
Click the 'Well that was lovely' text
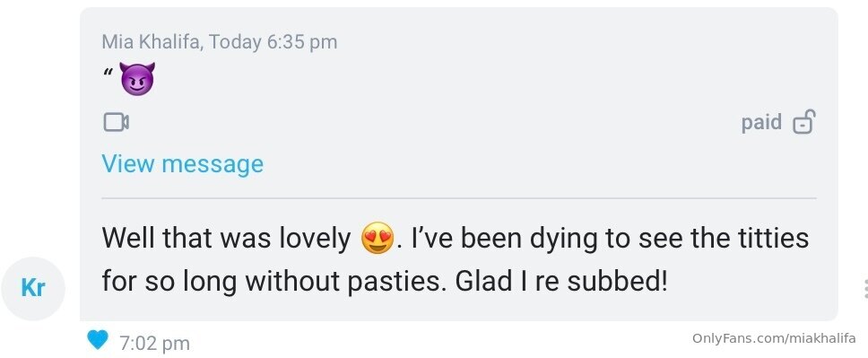pyautogui.click(x=226, y=239)
